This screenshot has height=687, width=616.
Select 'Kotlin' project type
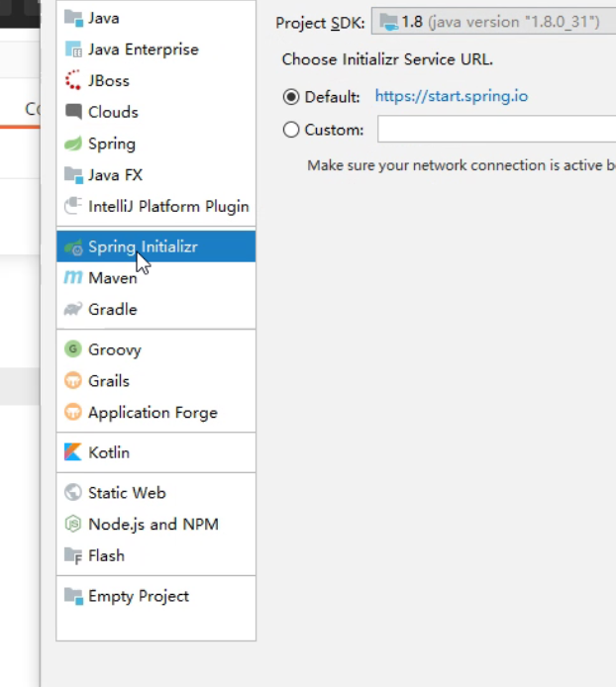pyautogui.click(x=109, y=452)
